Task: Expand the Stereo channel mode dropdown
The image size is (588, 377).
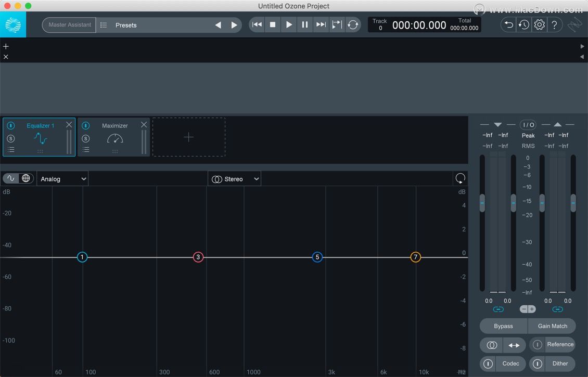Action: point(235,179)
